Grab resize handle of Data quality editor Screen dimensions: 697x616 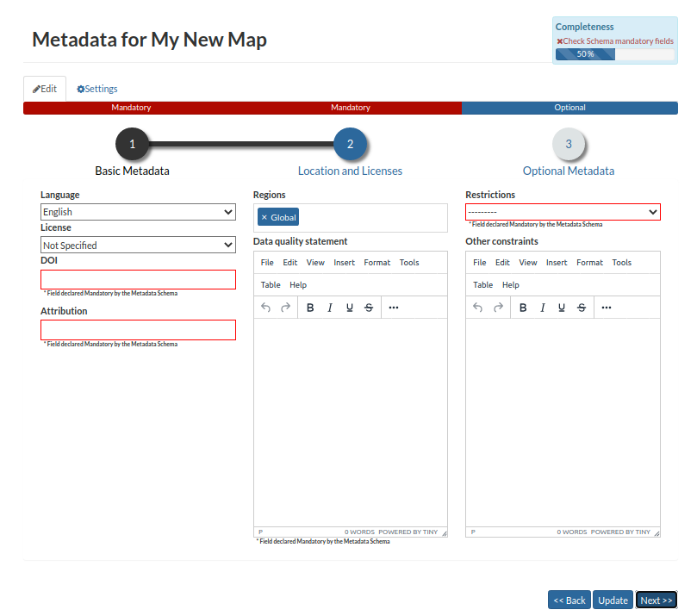tap(444, 533)
